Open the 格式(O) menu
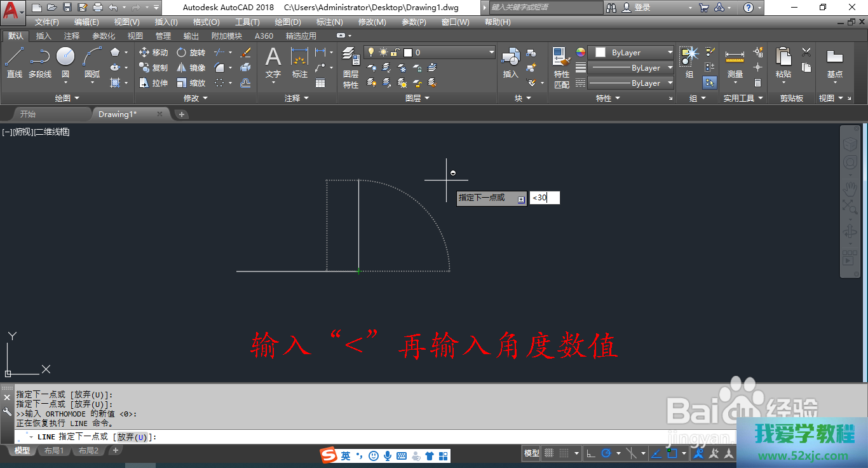 [206, 22]
